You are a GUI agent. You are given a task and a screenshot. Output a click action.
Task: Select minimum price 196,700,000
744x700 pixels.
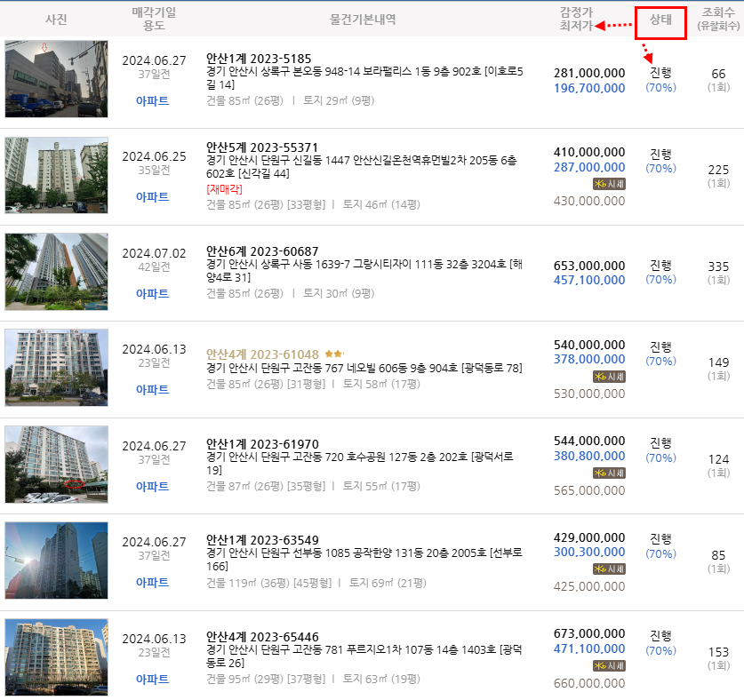pyautogui.click(x=589, y=88)
